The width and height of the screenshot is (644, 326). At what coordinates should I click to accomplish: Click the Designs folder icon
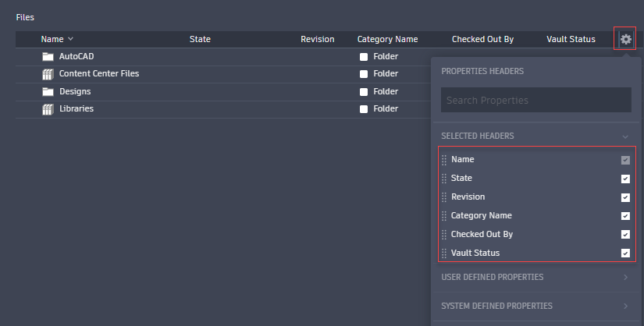pyautogui.click(x=48, y=92)
